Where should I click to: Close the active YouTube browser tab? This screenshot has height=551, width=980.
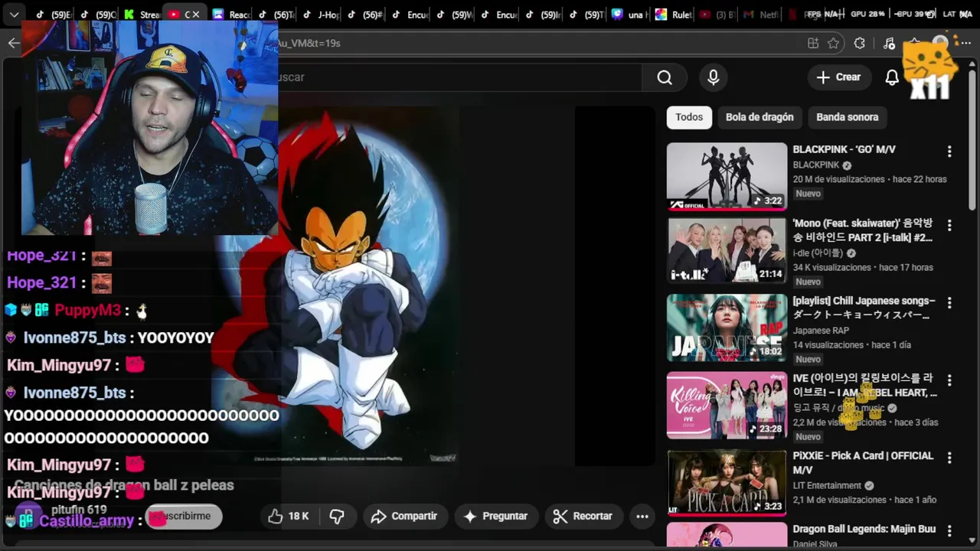pyautogui.click(x=196, y=15)
